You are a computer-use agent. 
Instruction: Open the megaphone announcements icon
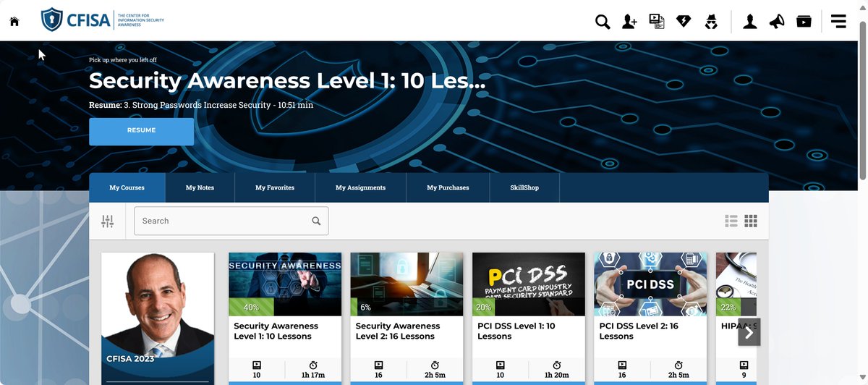(x=777, y=22)
